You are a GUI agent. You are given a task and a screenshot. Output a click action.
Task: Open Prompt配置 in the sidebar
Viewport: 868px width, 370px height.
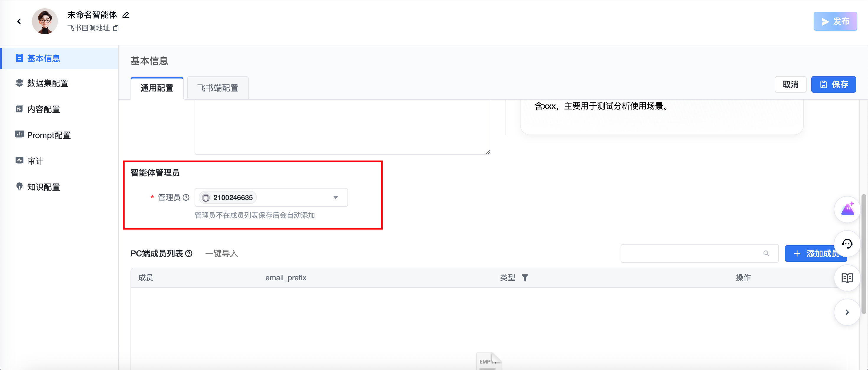49,135
